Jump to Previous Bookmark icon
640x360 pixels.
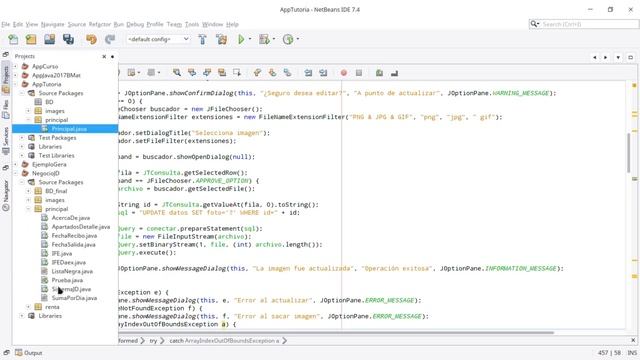point(257,73)
